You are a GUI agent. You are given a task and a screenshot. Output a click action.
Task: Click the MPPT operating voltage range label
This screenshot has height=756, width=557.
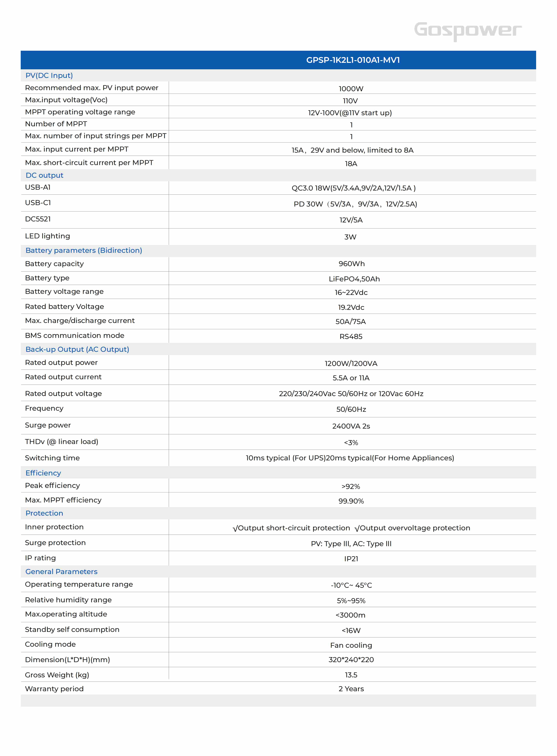(80, 112)
